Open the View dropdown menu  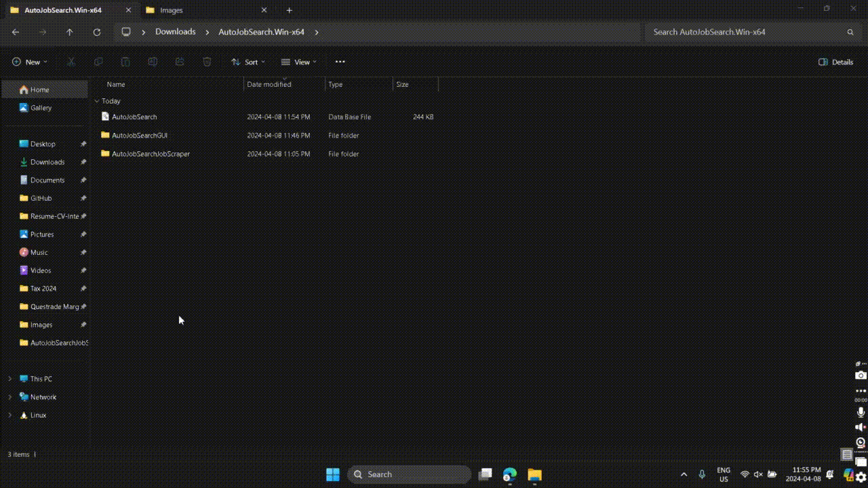point(299,62)
